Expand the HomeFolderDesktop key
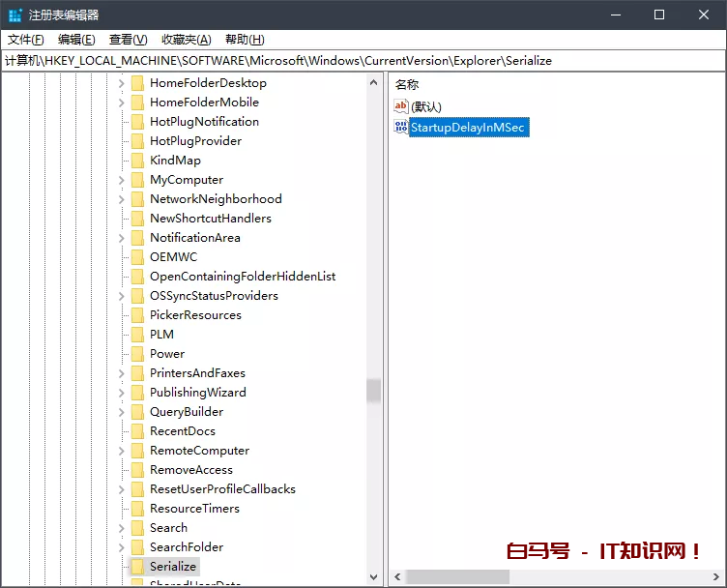The image size is (727, 588). click(121, 83)
